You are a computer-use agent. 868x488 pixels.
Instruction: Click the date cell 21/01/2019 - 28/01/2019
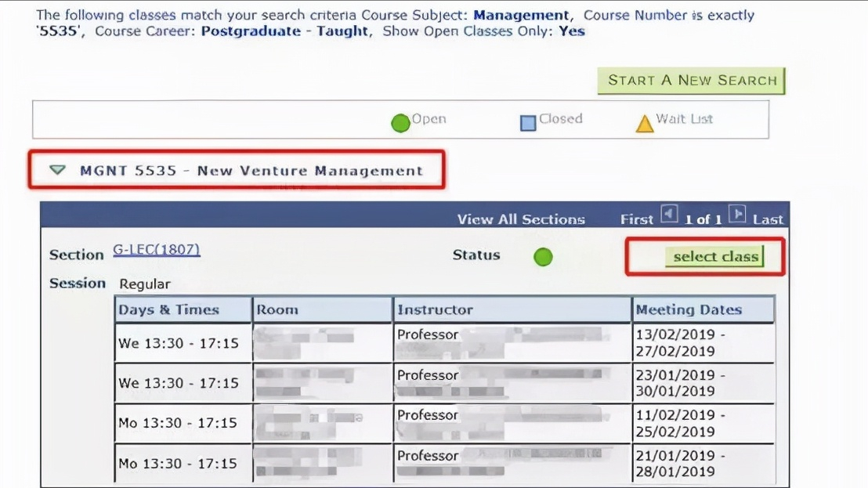click(703, 464)
